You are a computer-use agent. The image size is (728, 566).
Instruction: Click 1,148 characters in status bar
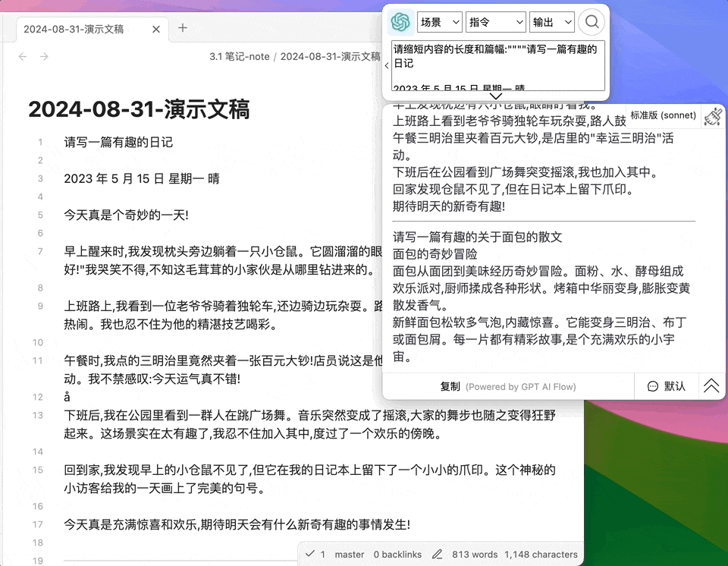click(x=541, y=555)
